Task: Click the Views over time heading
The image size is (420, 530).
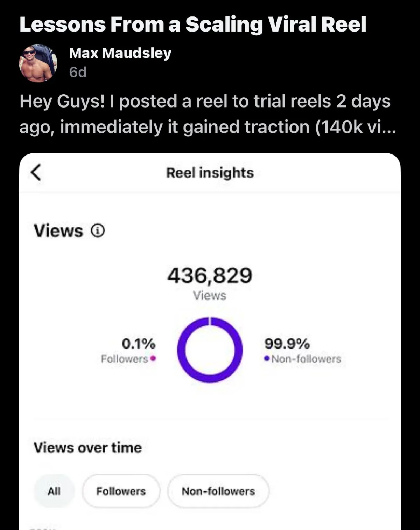Action: tap(87, 448)
